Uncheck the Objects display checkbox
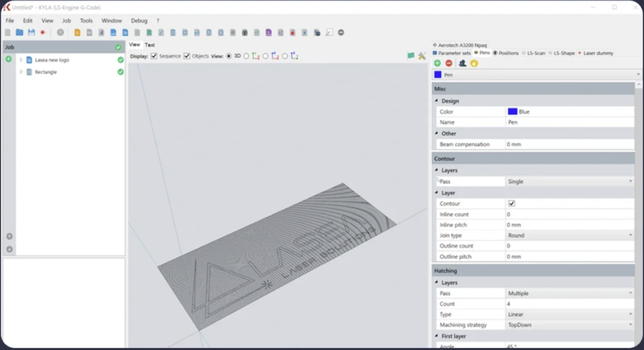This screenshot has width=644, height=350. tap(187, 56)
